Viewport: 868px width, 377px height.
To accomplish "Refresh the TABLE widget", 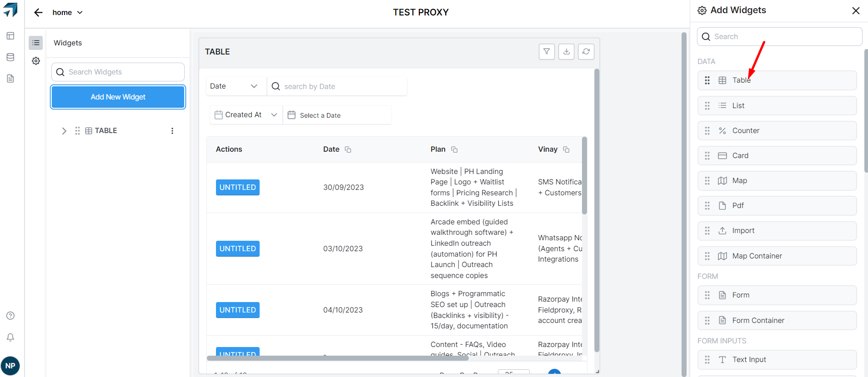I will click(x=586, y=52).
